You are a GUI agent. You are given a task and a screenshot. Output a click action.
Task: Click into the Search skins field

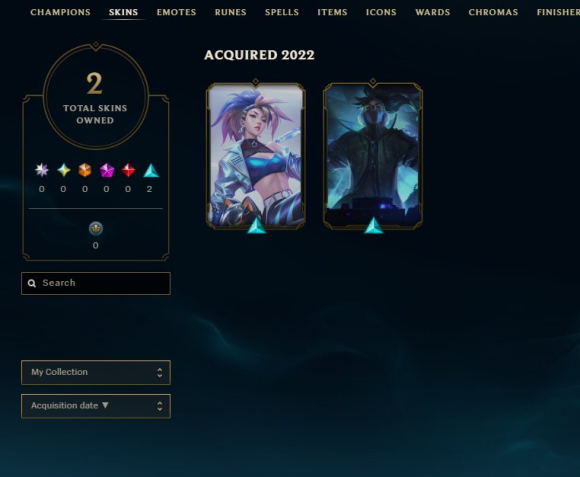pyautogui.click(x=96, y=284)
